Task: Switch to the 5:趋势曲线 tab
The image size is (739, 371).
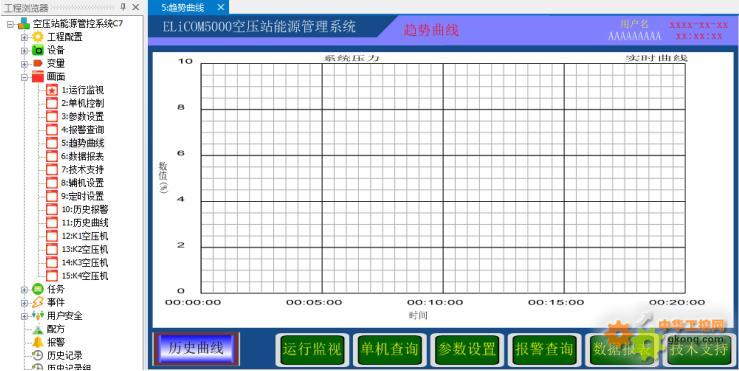Action: pos(183,8)
